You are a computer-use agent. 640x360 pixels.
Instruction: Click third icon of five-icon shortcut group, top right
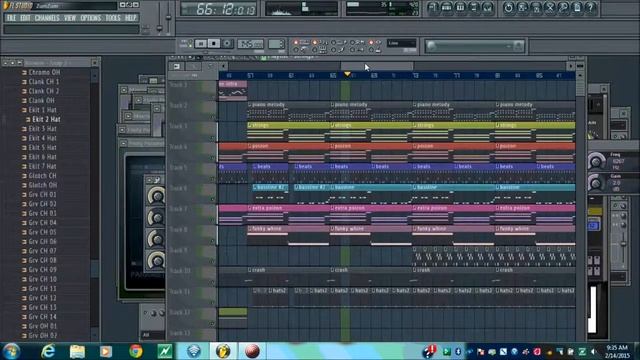(x=460, y=8)
